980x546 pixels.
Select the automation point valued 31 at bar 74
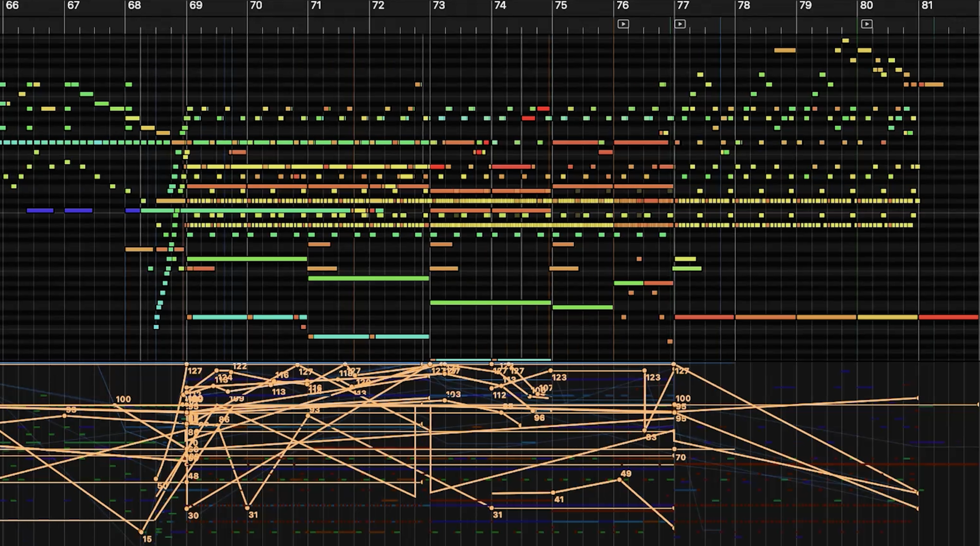491,507
